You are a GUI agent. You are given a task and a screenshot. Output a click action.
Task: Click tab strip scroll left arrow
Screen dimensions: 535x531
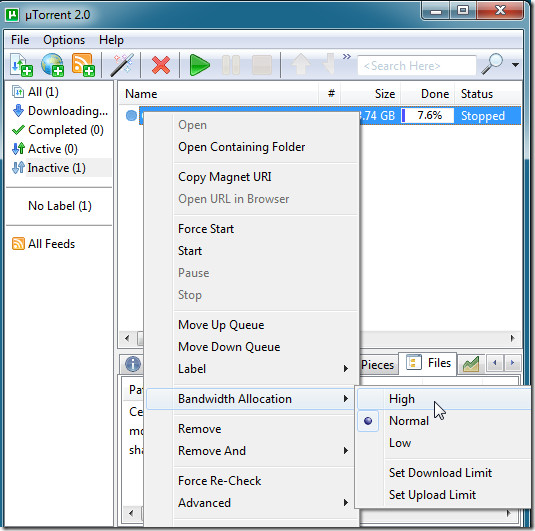click(494, 363)
